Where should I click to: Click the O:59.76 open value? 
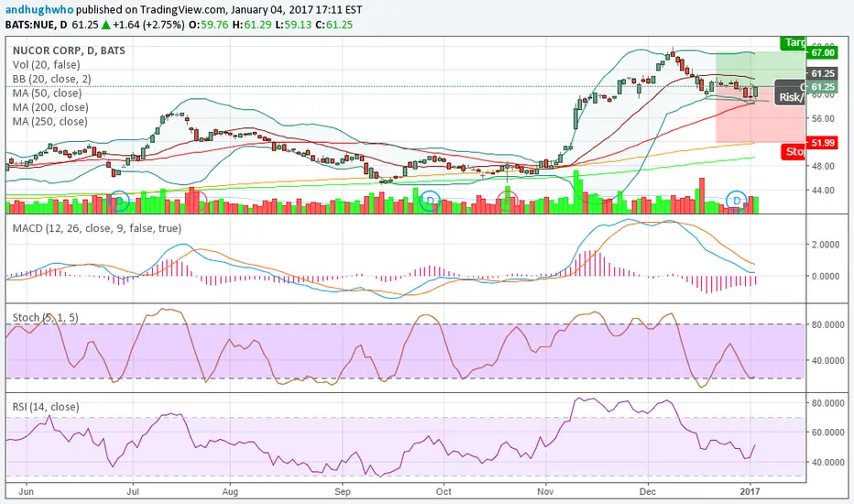pyautogui.click(x=209, y=25)
